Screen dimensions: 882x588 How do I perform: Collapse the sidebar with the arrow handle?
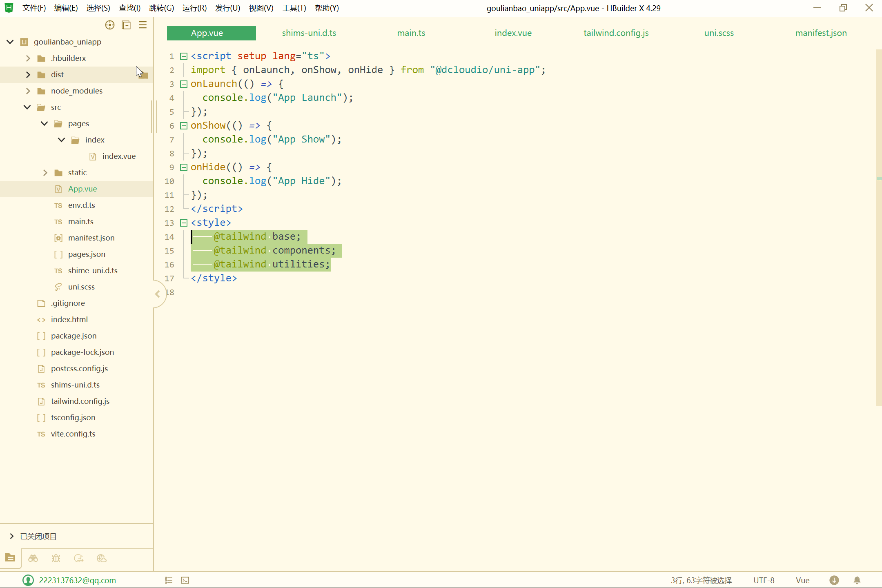click(158, 294)
